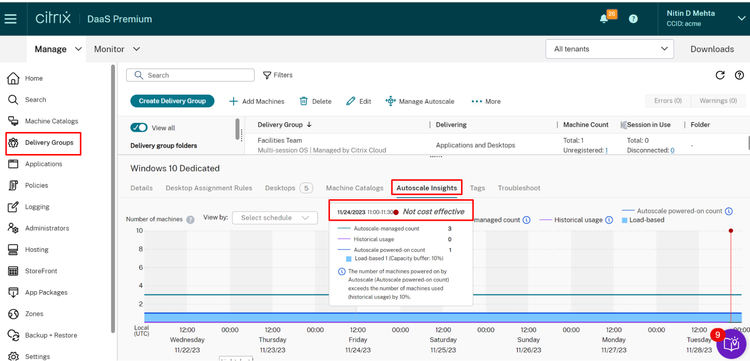Viewport: 750px width, 361px height.
Task: Click the Warnings (0) button
Action: (718, 101)
